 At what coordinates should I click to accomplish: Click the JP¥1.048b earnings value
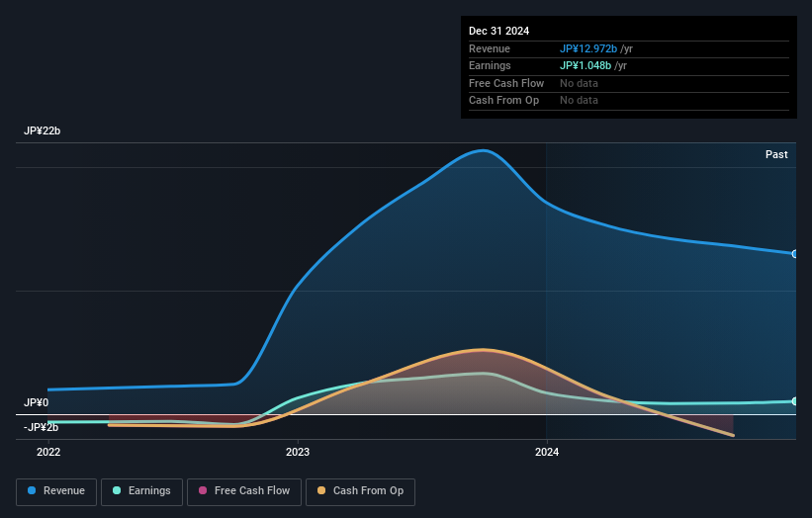[x=586, y=65]
